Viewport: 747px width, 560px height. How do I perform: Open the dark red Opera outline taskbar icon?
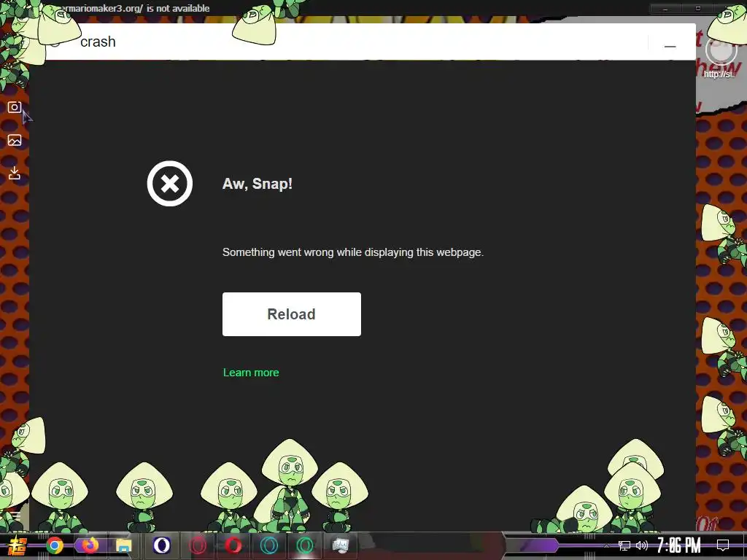click(198, 545)
